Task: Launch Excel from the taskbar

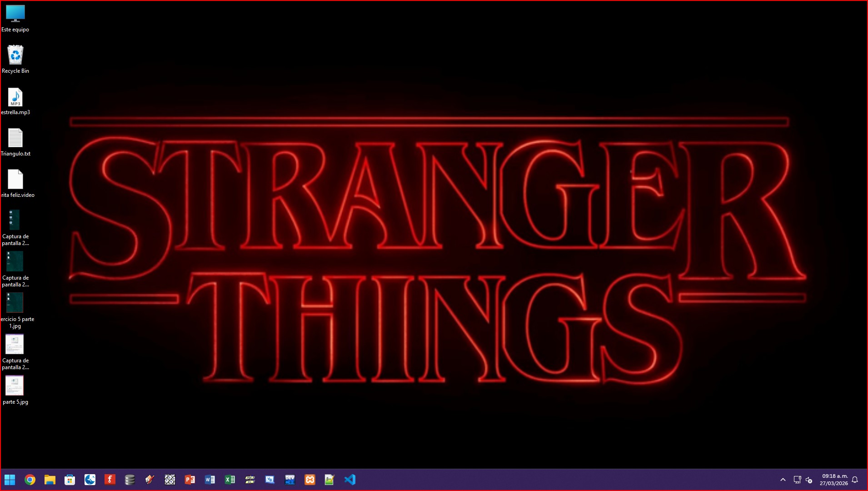Action: click(230, 480)
